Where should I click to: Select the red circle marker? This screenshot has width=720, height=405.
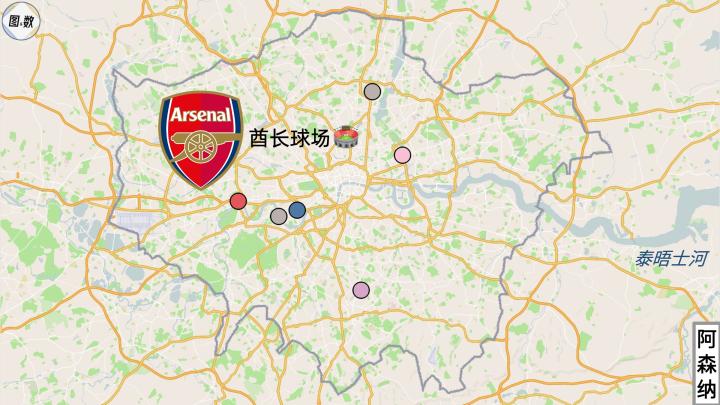238,201
